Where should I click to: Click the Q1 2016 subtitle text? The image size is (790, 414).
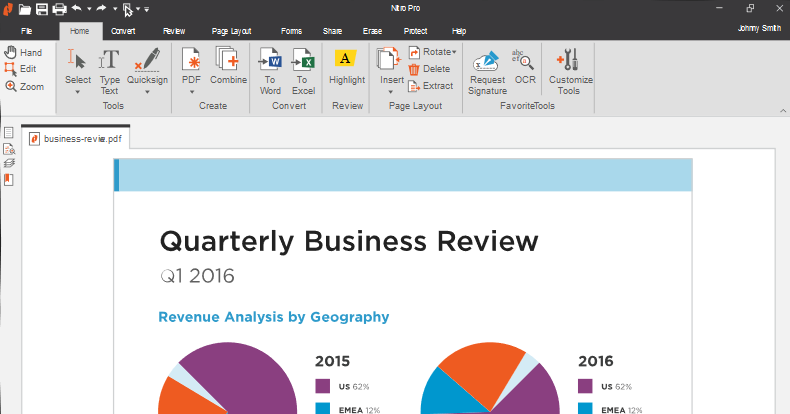197,276
